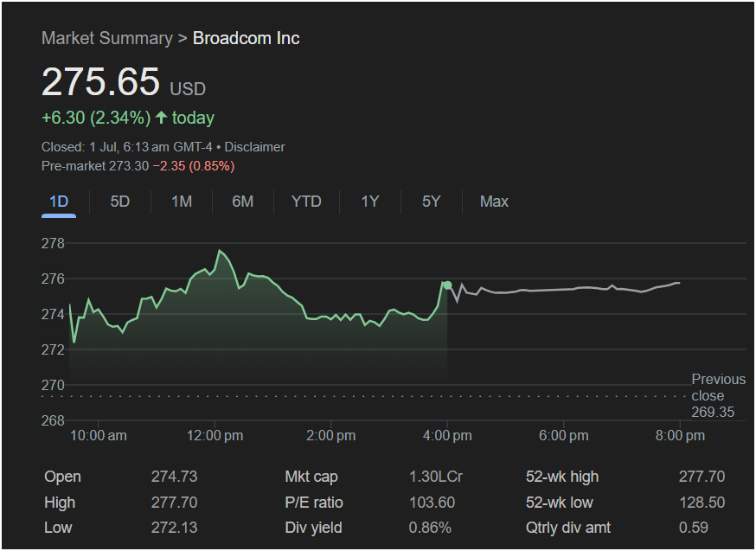Click the 278 y-axis label
756x551 pixels.
(53, 243)
